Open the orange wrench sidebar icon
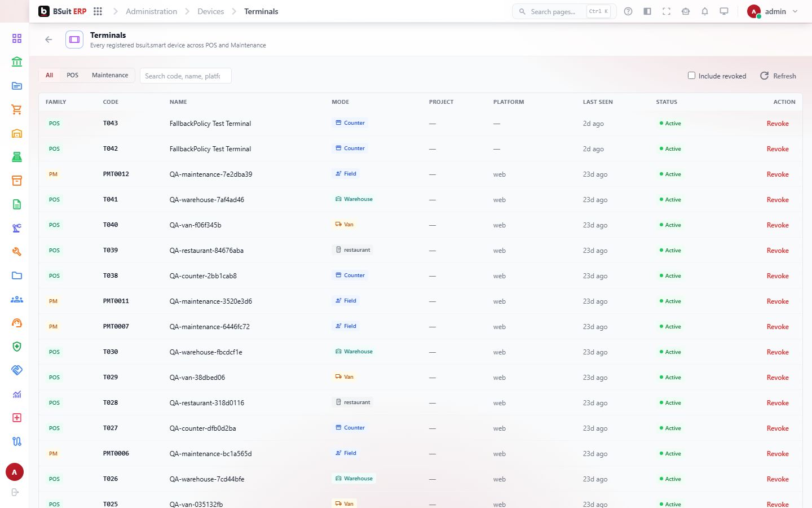Image resolution: width=812 pixels, height=508 pixels. (x=17, y=252)
